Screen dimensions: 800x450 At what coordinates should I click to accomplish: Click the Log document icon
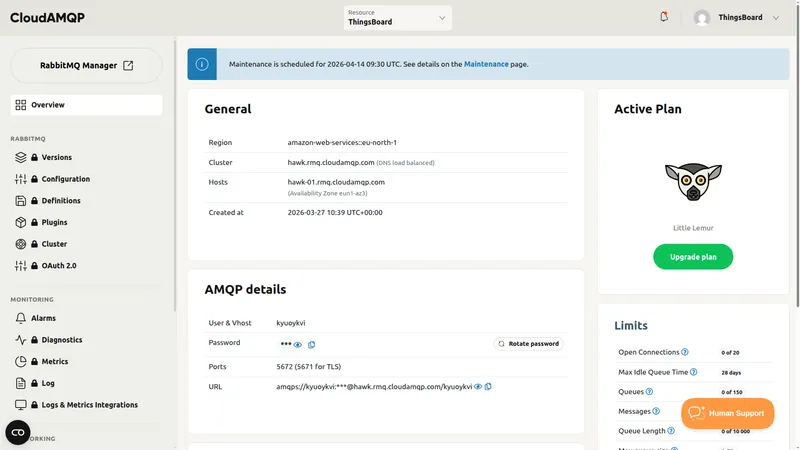tap(20, 383)
